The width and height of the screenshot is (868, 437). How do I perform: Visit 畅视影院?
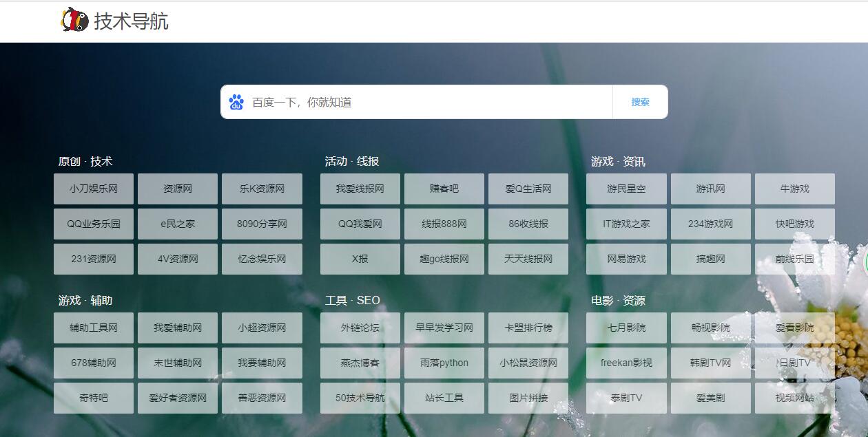710,328
